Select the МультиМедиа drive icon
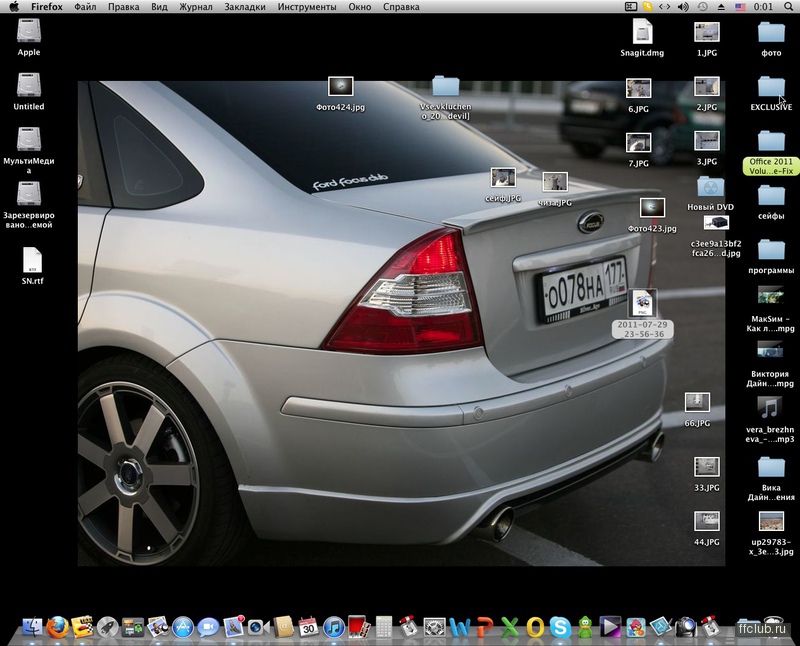This screenshot has height=646, width=800. click(29, 139)
